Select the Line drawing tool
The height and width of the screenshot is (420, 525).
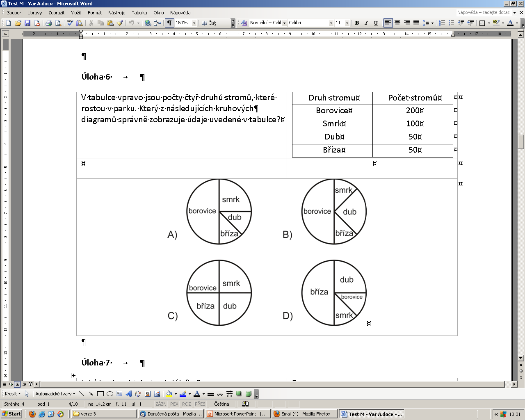click(x=81, y=394)
